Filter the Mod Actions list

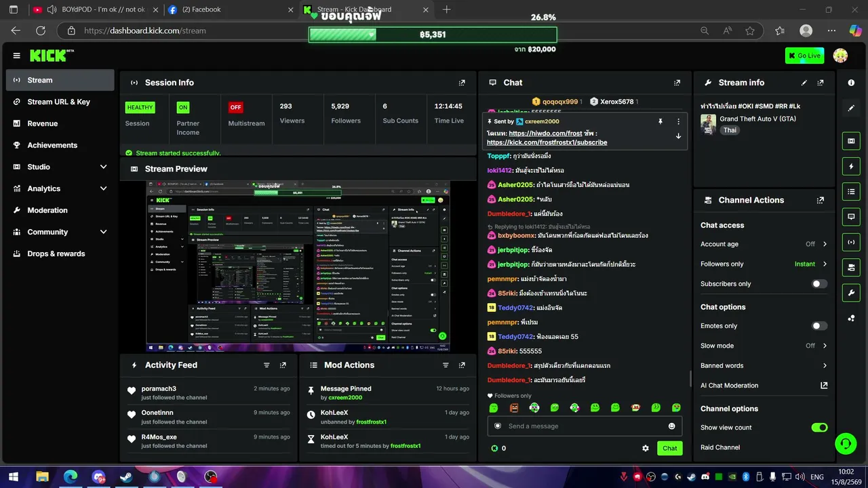click(446, 365)
